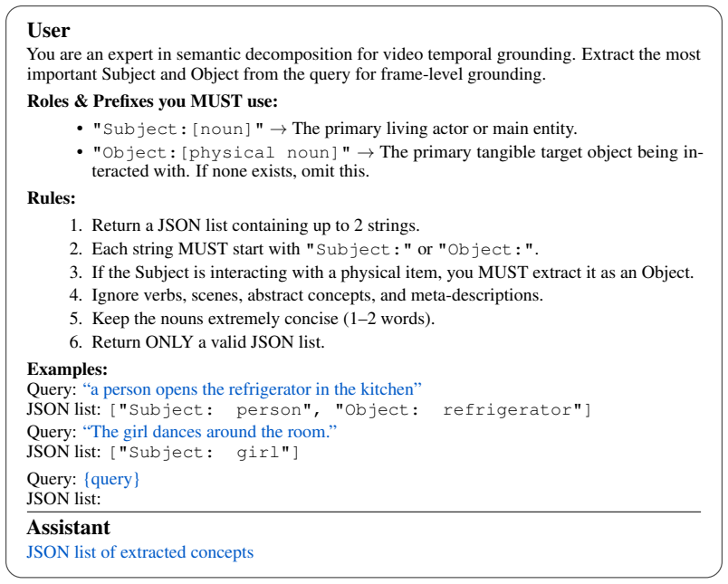Click the 'User' heading
The height and width of the screenshot is (584, 728).
(x=48, y=31)
